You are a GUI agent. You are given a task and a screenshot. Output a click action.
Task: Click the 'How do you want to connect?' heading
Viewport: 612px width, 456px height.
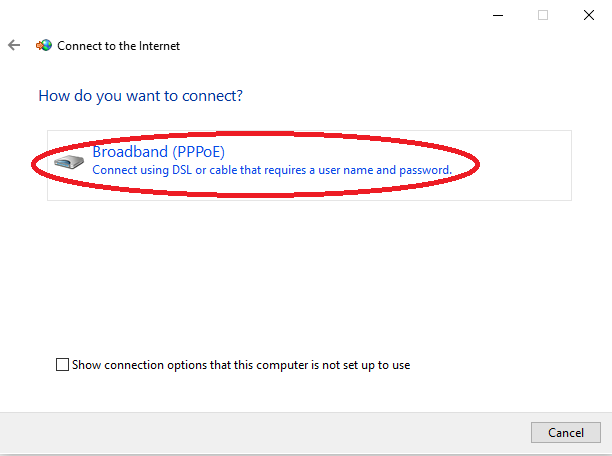(140, 96)
